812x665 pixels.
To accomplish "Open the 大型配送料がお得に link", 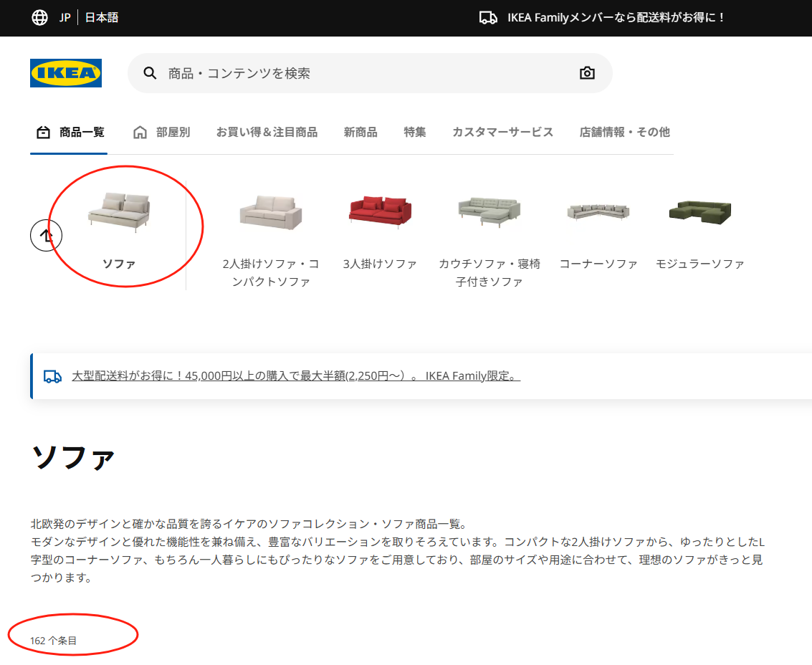I will (x=295, y=375).
